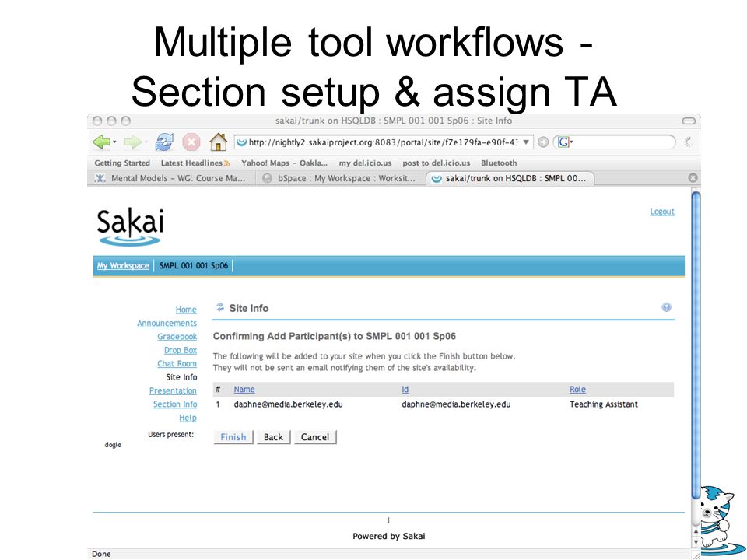Open the Section Info tool link
This screenshot has width=747, height=560.
tap(175, 404)
